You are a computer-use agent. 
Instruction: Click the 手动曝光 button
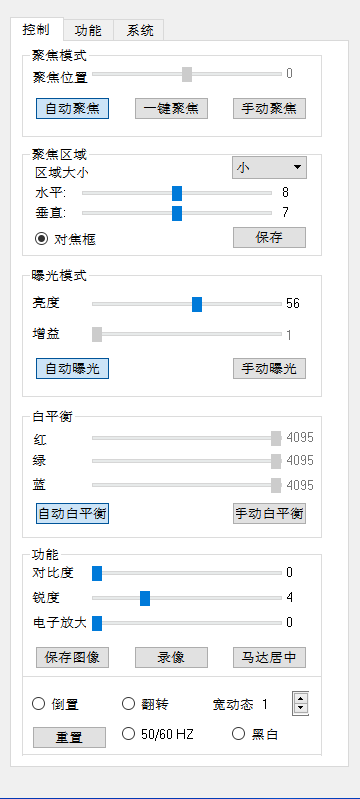click(269, 368)
